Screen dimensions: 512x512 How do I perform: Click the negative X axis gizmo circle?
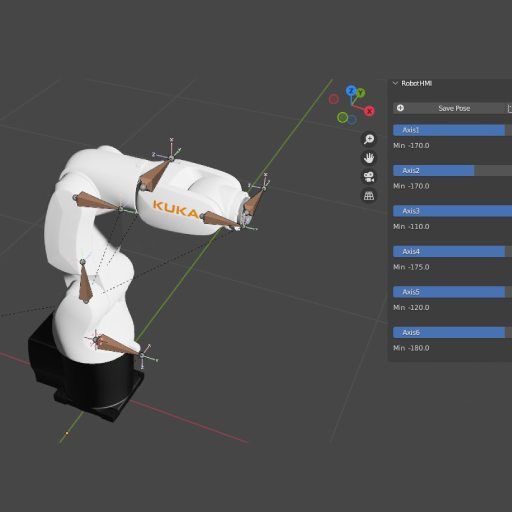(334, 99)
